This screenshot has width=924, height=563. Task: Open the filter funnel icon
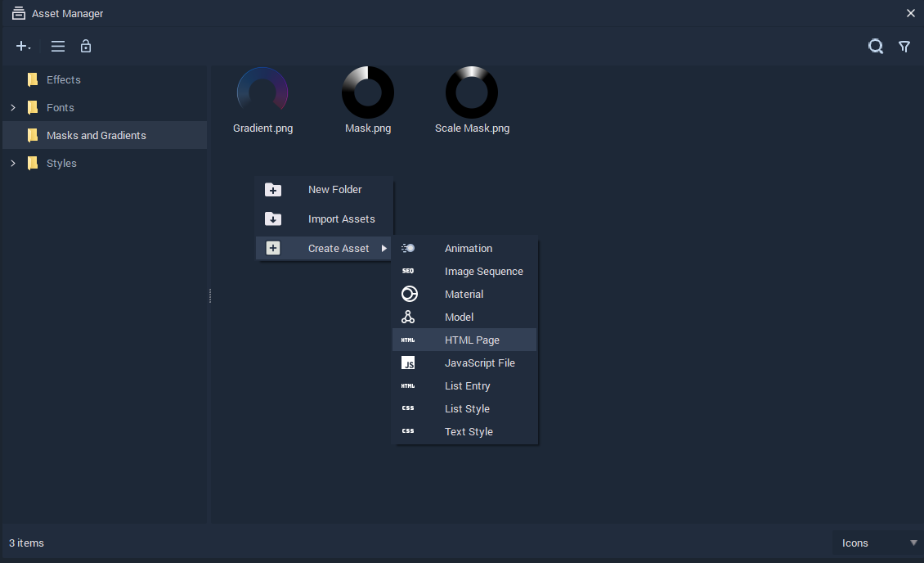904,47
